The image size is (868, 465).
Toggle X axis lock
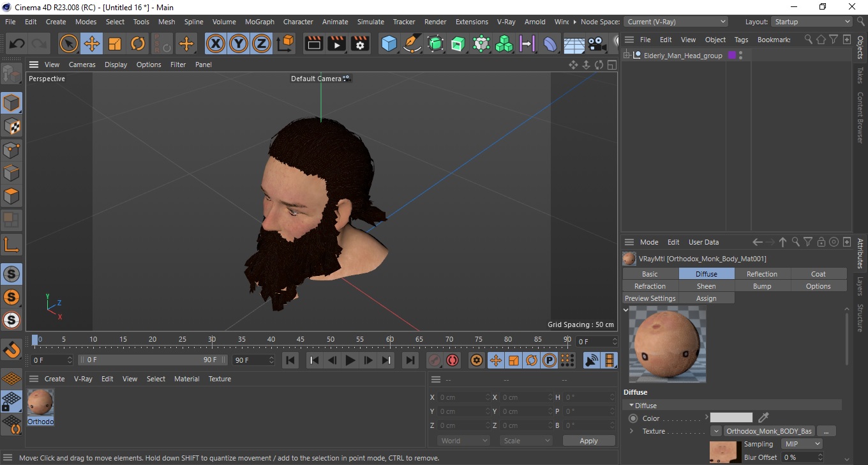(x=216, y=44)
